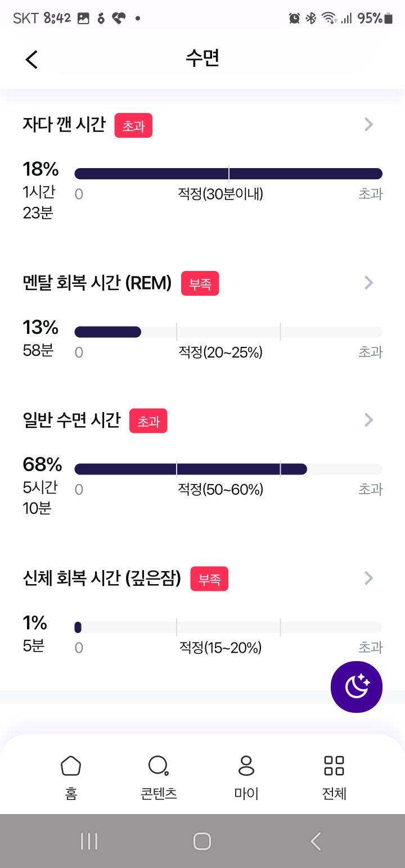Image resolution: width=405 pixels, height=868 pixels.
Task: Open the 콘텐츠 tab icon
Action: click(159, 766)
